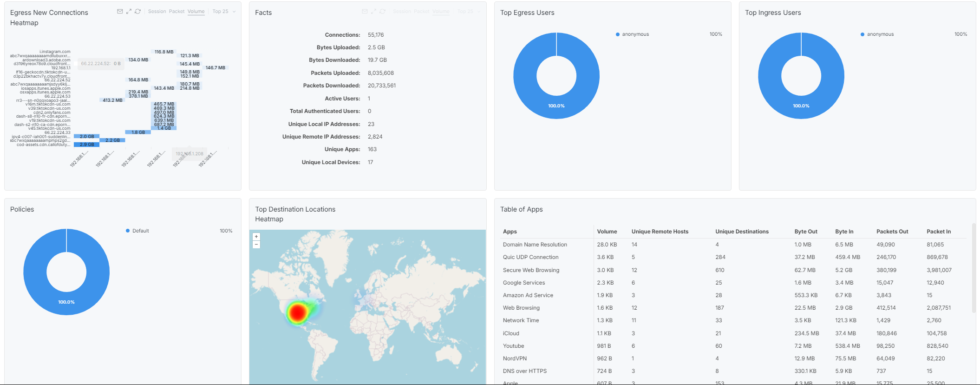Click the cod-assets.cdn.callofduty label

tap(44, 145)
